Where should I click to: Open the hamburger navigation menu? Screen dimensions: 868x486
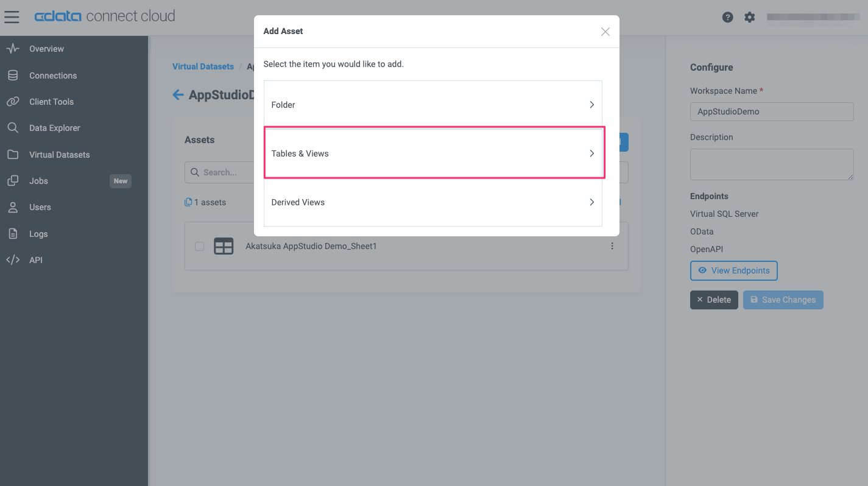[x=12, y=16]
